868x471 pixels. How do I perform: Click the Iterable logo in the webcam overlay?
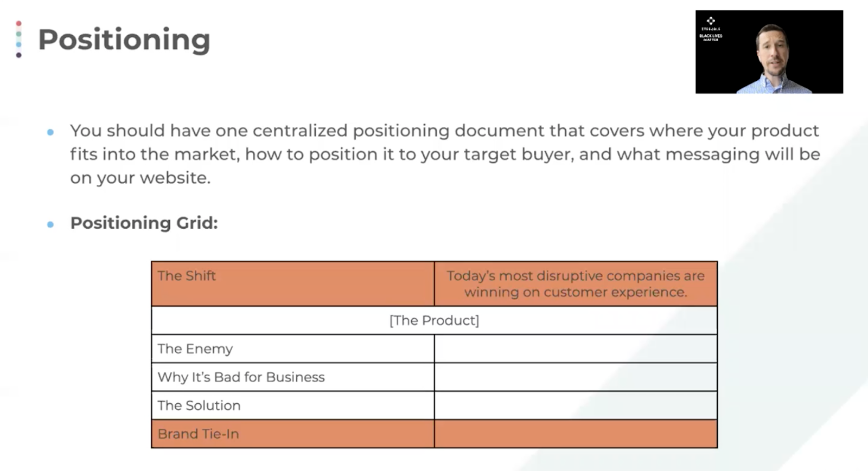711,23
